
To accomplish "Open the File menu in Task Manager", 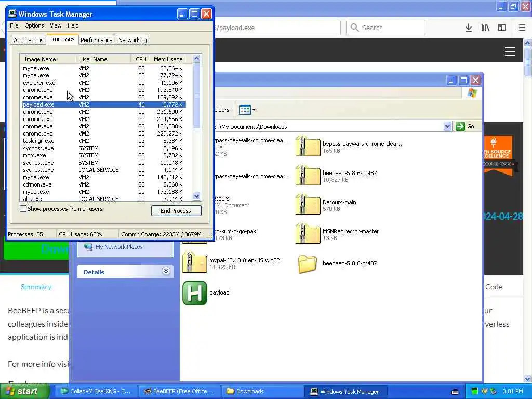I will [14, 25].
